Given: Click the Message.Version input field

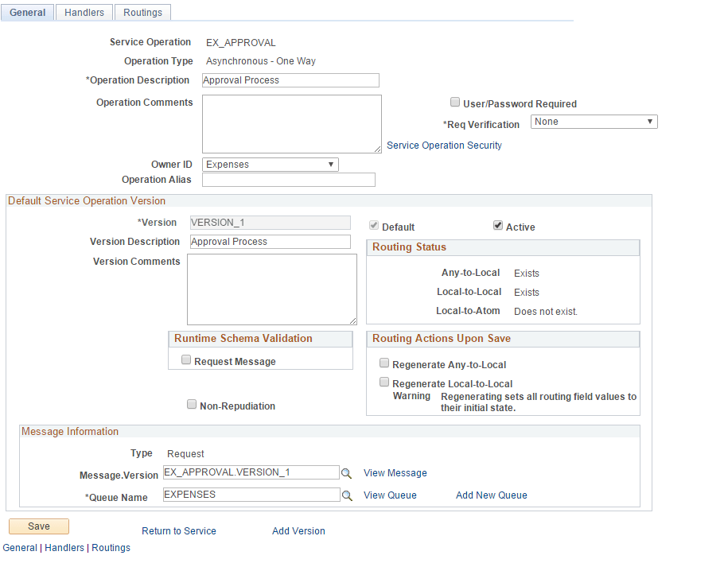Looking at the screenshot, I should (251, 472).
